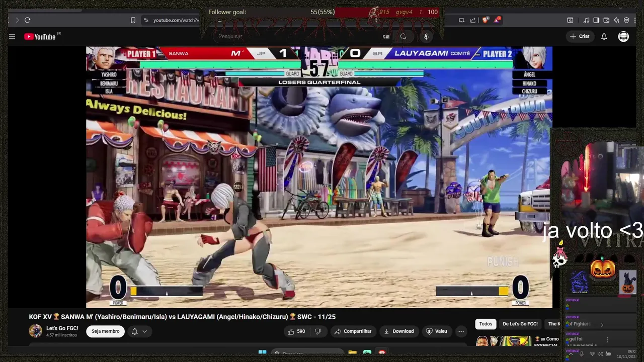
Task: Open the tab search icon
Action: (570, 20)
